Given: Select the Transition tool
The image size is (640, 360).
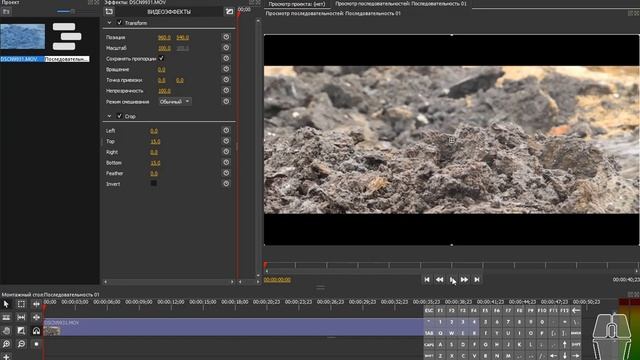Looking at the screenshot, I should tap(21, 331).
